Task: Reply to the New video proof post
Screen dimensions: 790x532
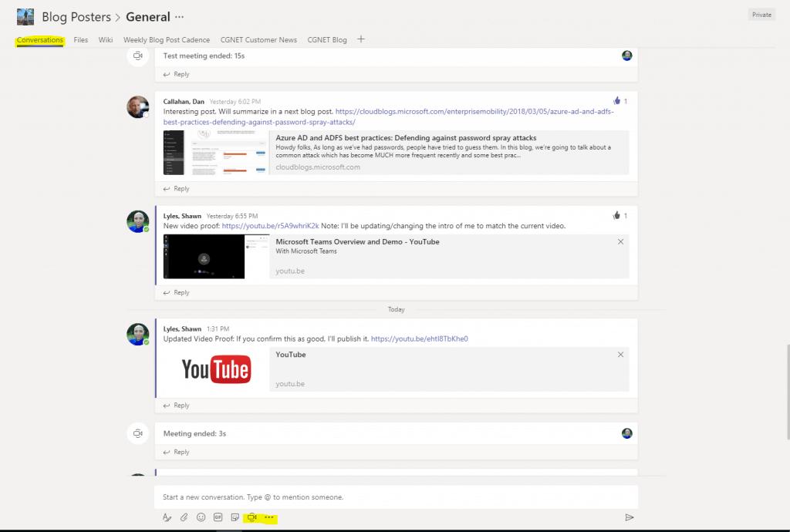Action: (177, 292)
